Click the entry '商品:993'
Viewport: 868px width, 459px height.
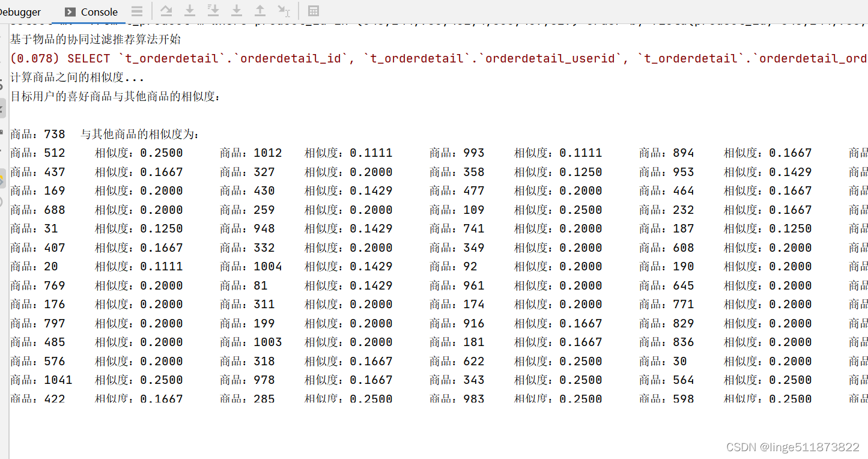point(457,153)
